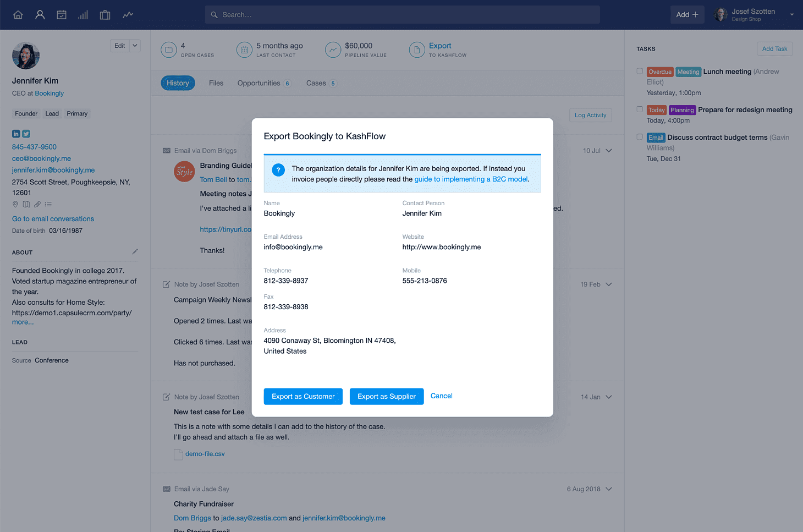Switch to the Files tab
Viewport: 803px width, 532px height.
click(216, 83)
